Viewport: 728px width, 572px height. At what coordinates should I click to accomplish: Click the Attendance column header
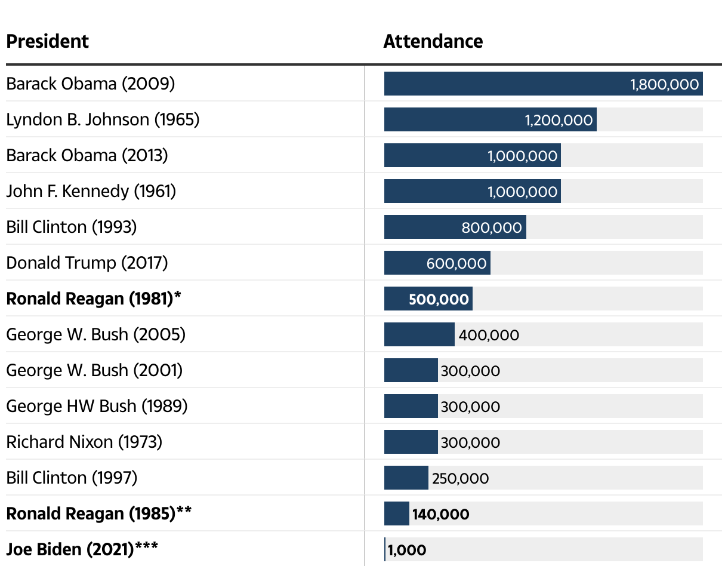coord(433,41)
